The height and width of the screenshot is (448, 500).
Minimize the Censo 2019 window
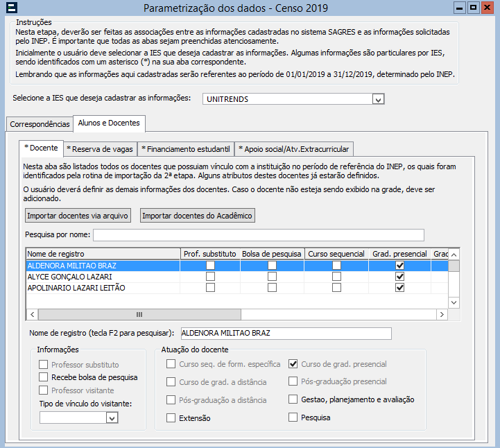pos(459,8)
